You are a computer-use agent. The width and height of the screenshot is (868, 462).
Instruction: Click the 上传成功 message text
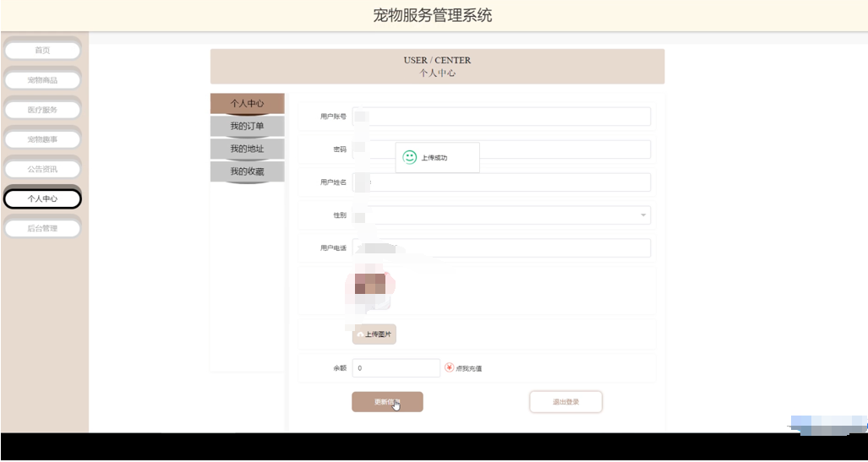434,158
